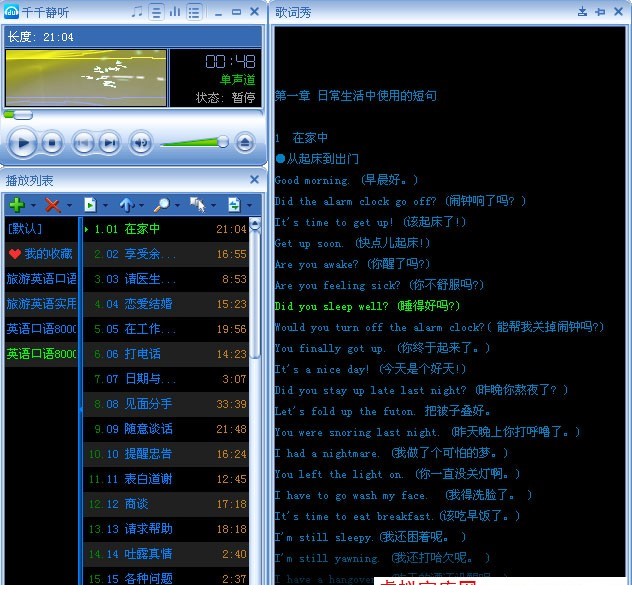Skip to the next track
This screenshot has height=608, width=632.
(109, 143)
